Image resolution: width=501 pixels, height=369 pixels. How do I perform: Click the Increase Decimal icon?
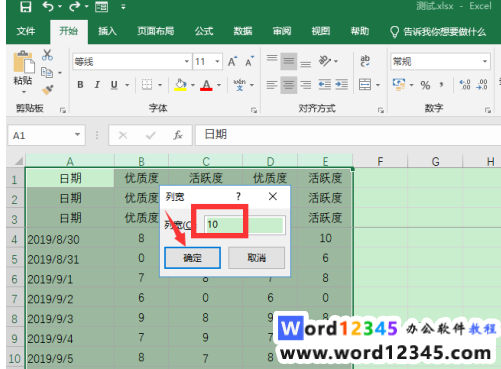[x=465, y=85]
